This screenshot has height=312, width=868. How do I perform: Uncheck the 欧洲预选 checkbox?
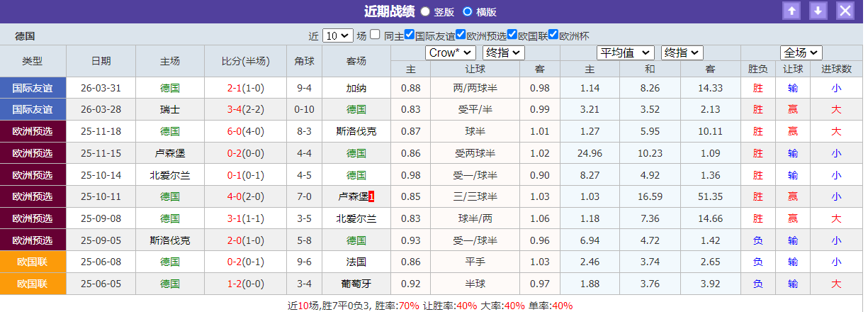[461, 34]
